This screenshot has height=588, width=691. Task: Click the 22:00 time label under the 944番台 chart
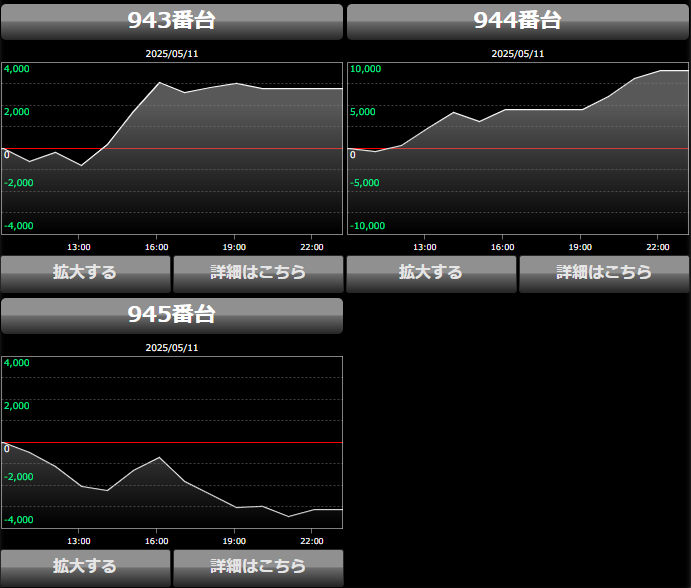coord(658,247)
